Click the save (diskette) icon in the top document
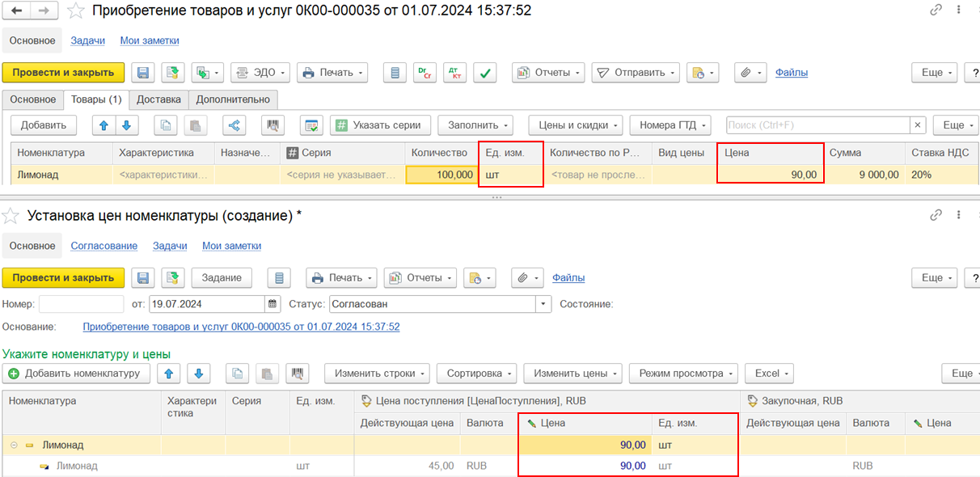Image resolution: width=980 pixels, height=477 pixels. [143, 73]
